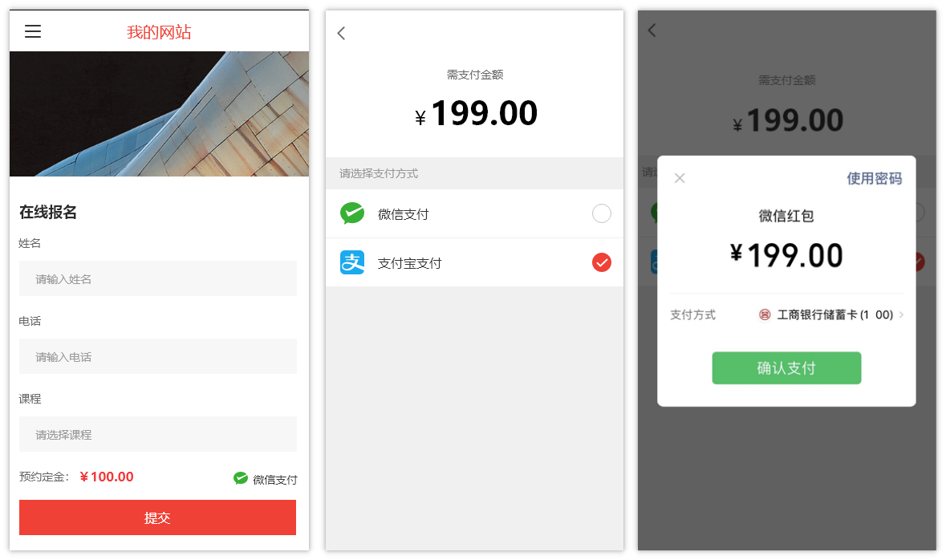Click the WeChat Pay green logo icon
Viewport: 946px width, 560px height.
352,213
